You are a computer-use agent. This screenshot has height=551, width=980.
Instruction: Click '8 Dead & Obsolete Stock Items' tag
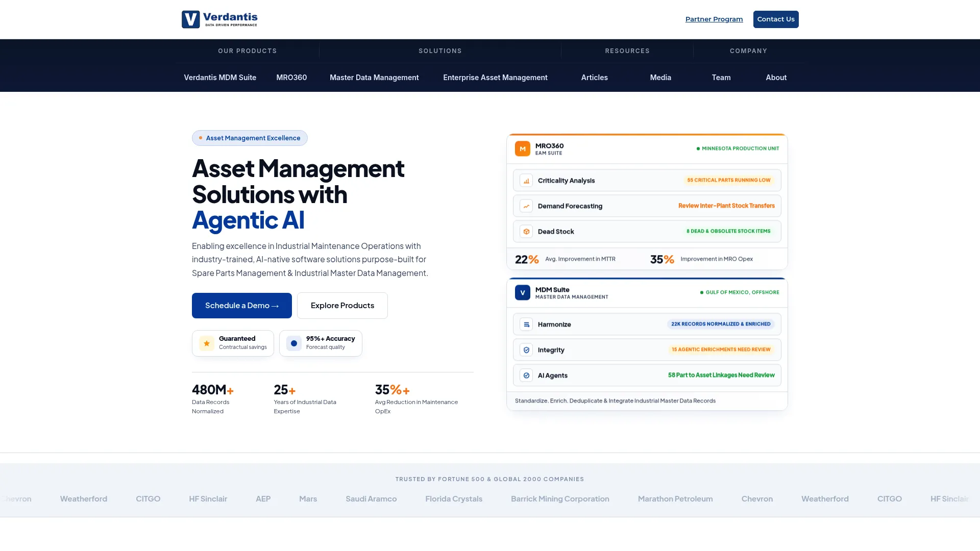(x=728, y=231)
